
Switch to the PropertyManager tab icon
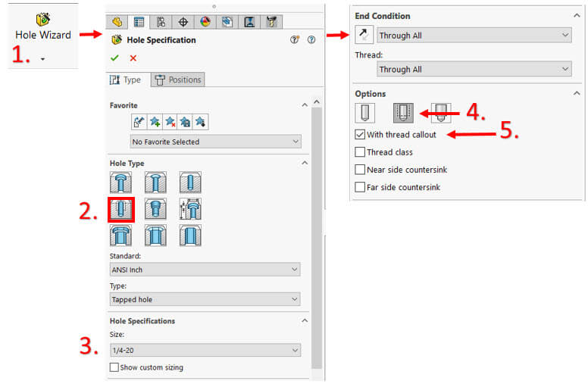pos(139,22)
